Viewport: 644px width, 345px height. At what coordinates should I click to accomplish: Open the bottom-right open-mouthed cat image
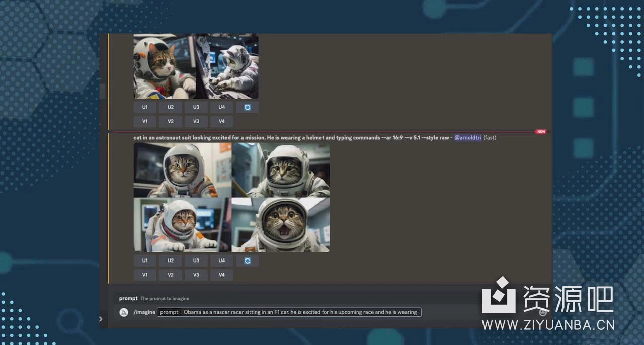coord(281,225)
